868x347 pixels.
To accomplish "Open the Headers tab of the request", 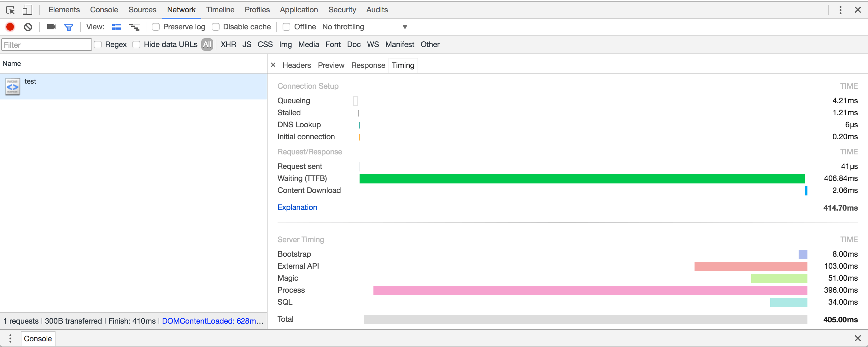I will tap(296, 65).
